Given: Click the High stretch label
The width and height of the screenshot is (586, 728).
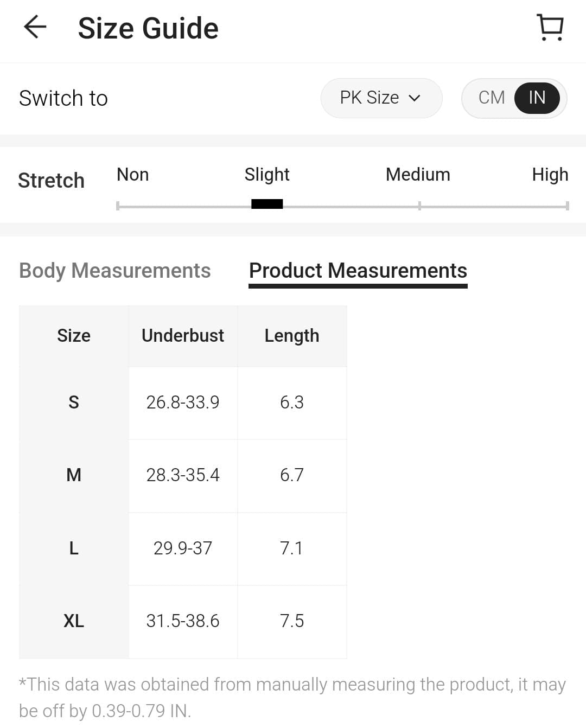Looking at the screenshot, I should click(550, 175).
